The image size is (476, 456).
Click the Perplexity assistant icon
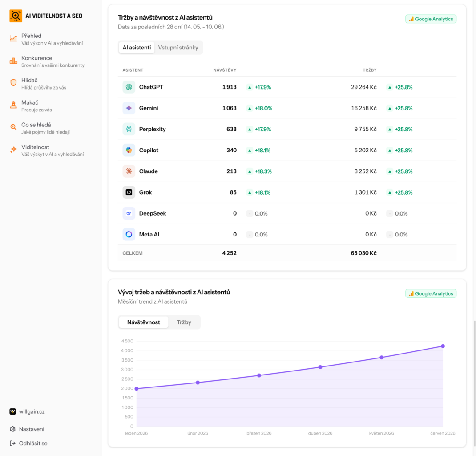(x=129, y=129)
